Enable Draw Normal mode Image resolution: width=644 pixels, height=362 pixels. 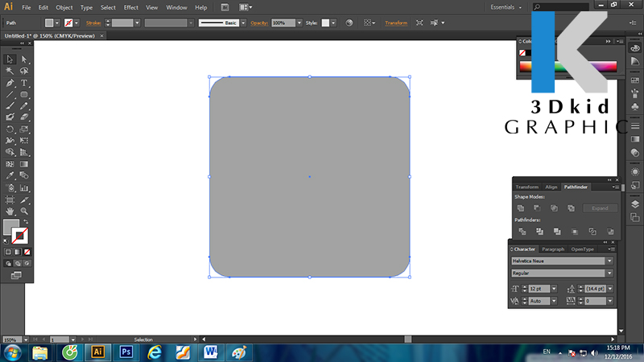[8, 264]
